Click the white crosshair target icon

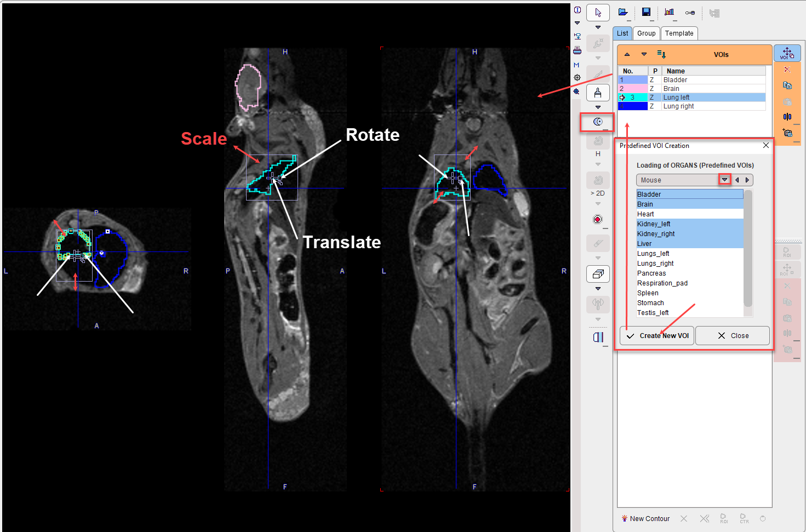(577, 78)
